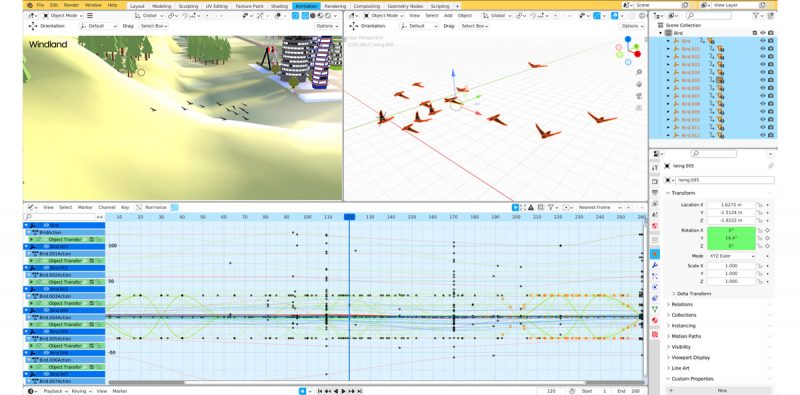Switch to the Geometry Nodes workspace tab

[406, 6]
